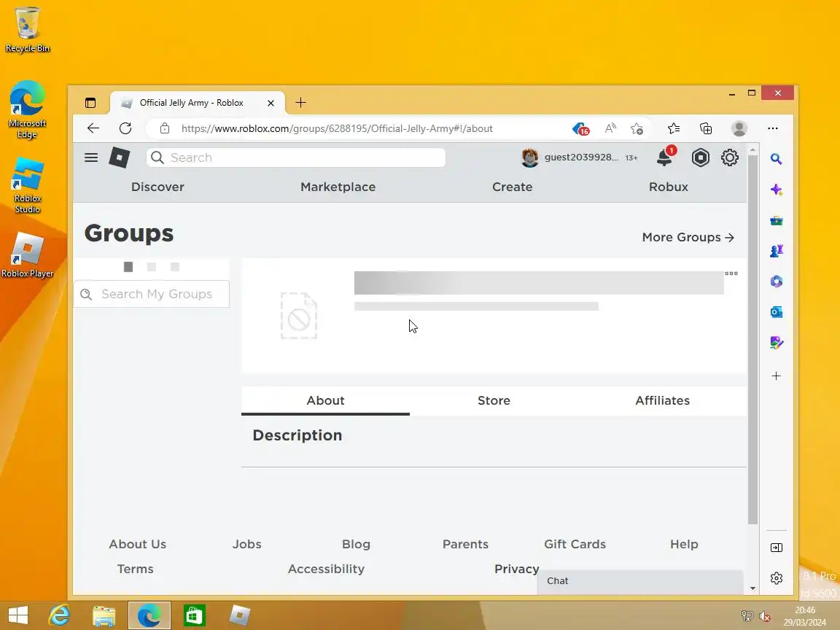Open a new browser tab
This screenshot has width=840, height=630.
(300, 102)
